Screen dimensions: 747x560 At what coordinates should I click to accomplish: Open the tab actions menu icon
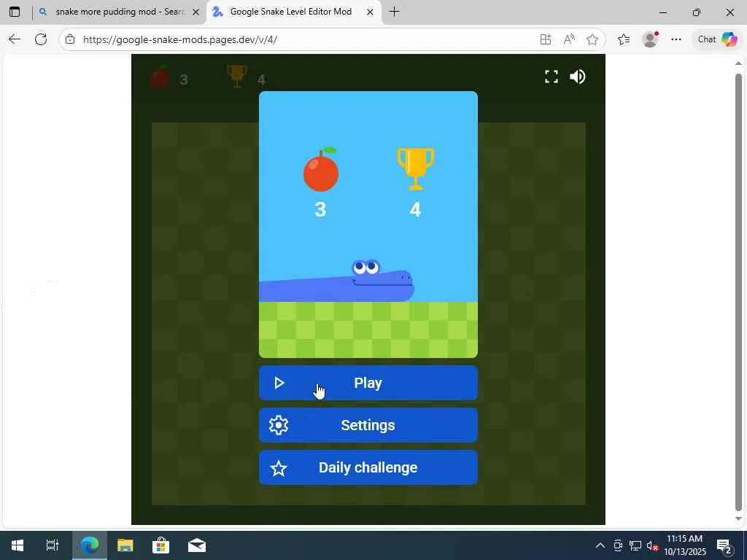pos(15,12)
